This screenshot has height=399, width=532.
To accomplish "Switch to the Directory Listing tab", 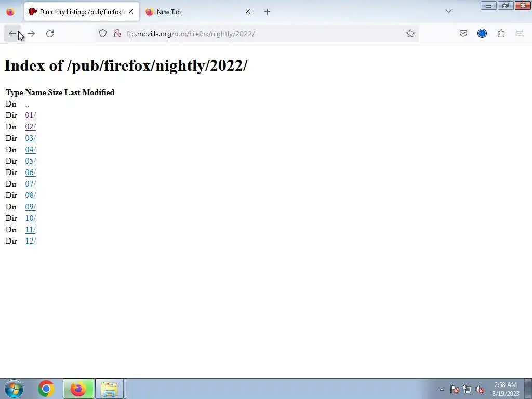I will [82, 11].
